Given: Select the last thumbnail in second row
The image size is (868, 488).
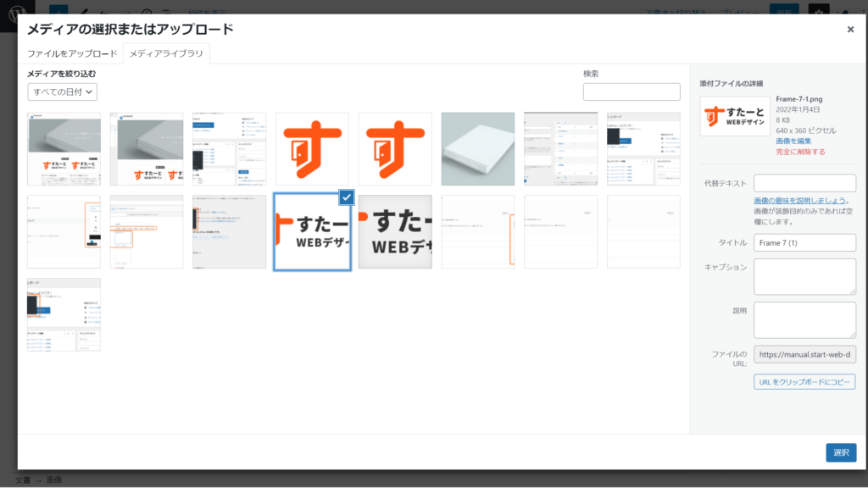Looking at the screenshot, I should [x=643, y=232].
